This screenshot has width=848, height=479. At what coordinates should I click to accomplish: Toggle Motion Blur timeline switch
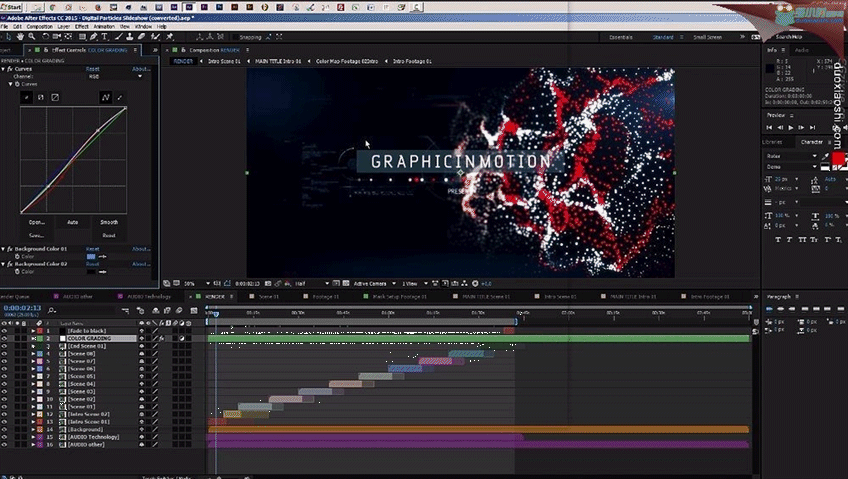coord(179,310)
